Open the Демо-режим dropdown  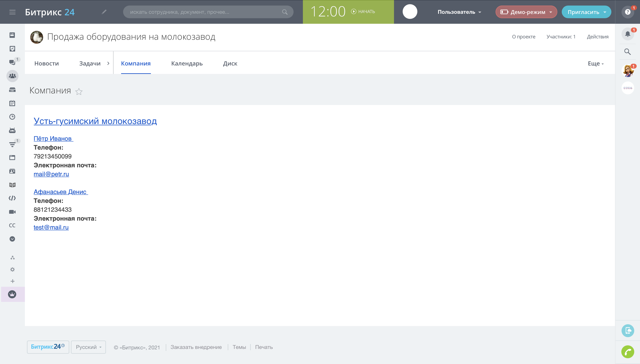point(526,12)
